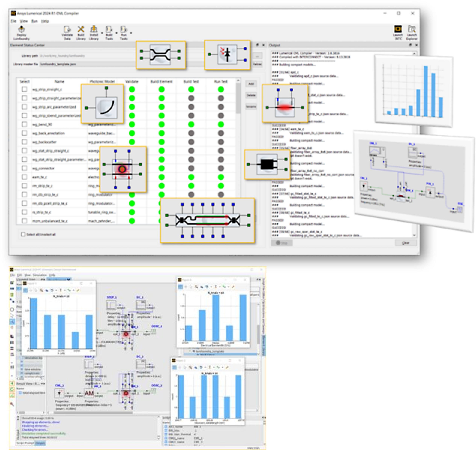Tick the checkbox for wg_backscatter
Viewport: 476px width, 450px height.
[x=24, y=142]
